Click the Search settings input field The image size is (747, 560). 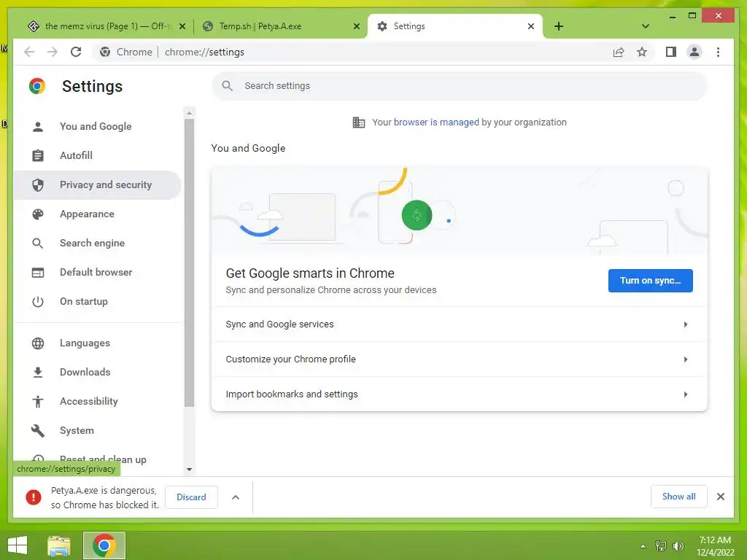(460, 86)
